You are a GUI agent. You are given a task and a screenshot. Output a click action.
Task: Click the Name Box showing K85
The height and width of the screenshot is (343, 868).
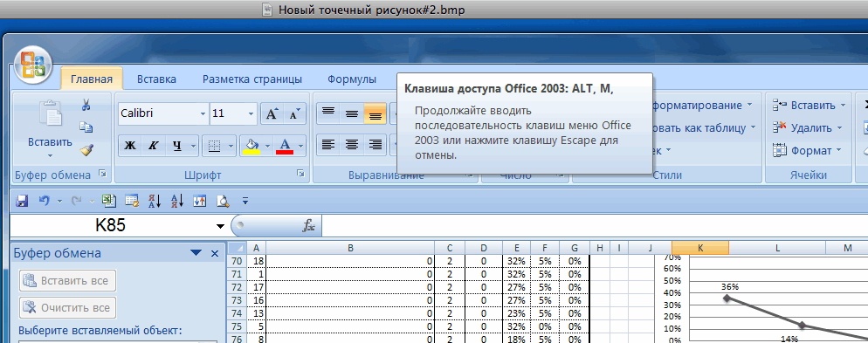tap(111, 226)
